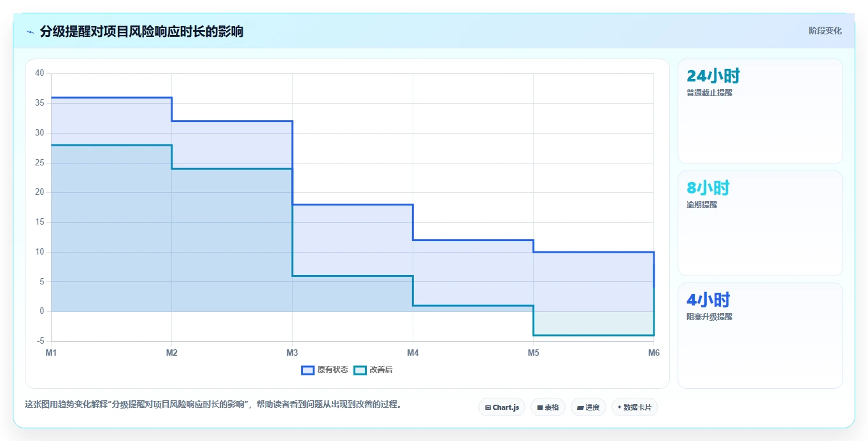Click the M3 x-axis label

tap(292, 353)
